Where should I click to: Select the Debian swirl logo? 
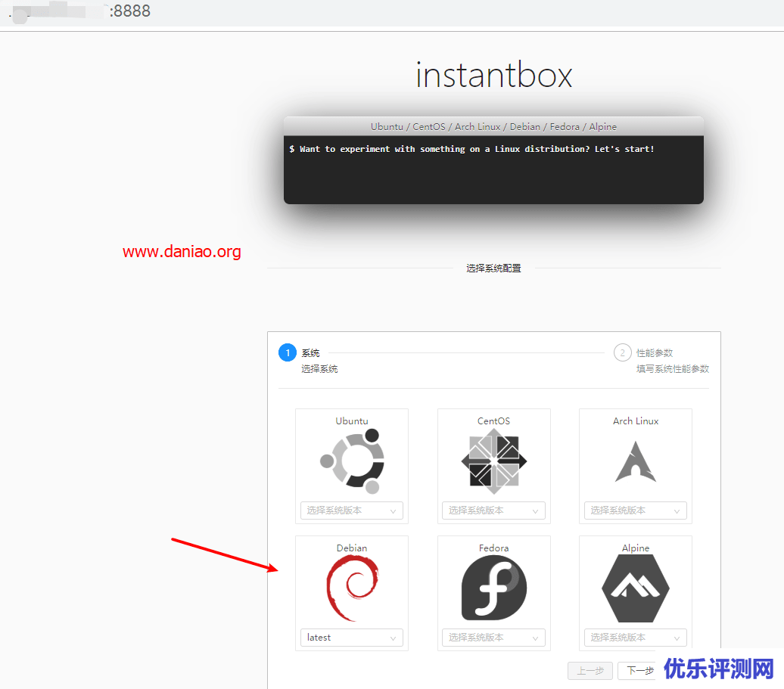pos(352,588)
